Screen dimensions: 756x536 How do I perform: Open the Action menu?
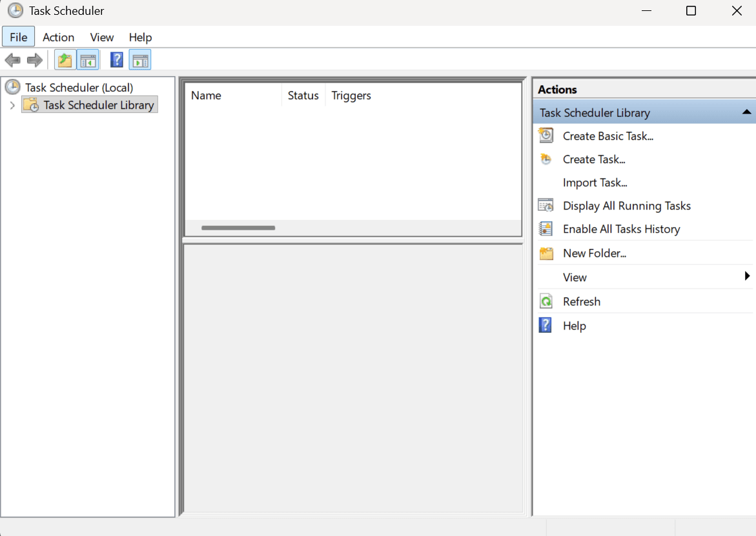click(58, 37)
